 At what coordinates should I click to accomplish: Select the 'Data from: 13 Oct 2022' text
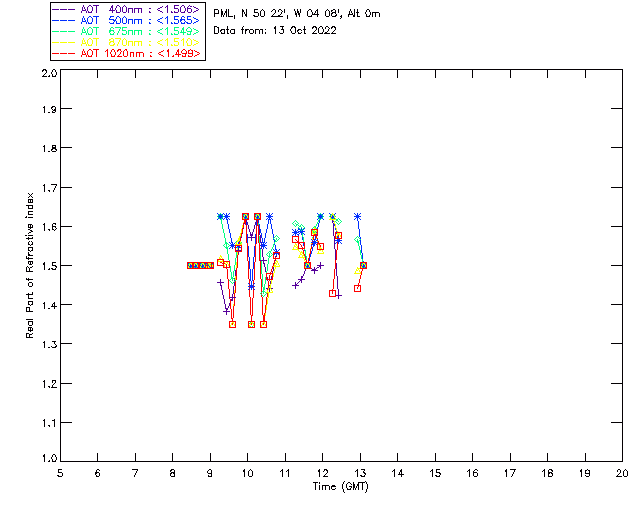pos(275,30)
